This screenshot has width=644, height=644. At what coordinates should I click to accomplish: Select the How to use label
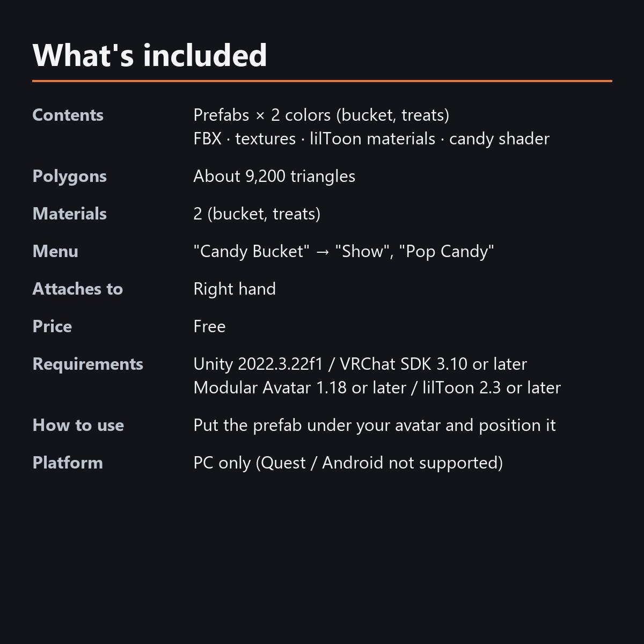click(78, 425)
